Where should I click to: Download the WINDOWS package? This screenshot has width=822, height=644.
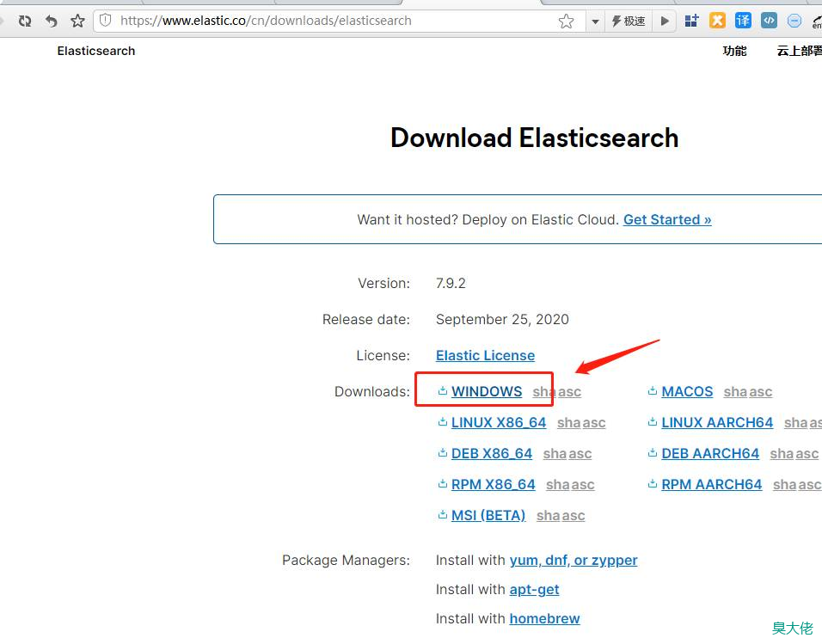(x=487, y=392)
